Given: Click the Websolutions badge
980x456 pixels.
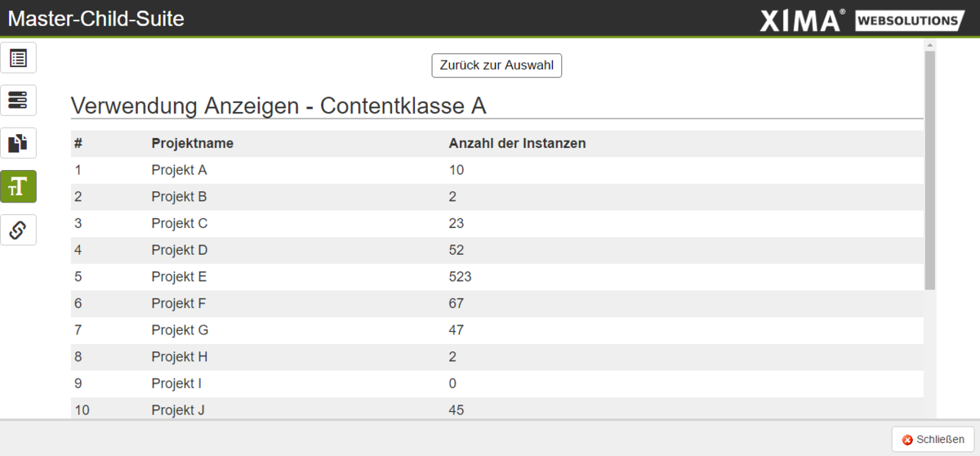Looking at the screenshot, I should tap(910, 20).
